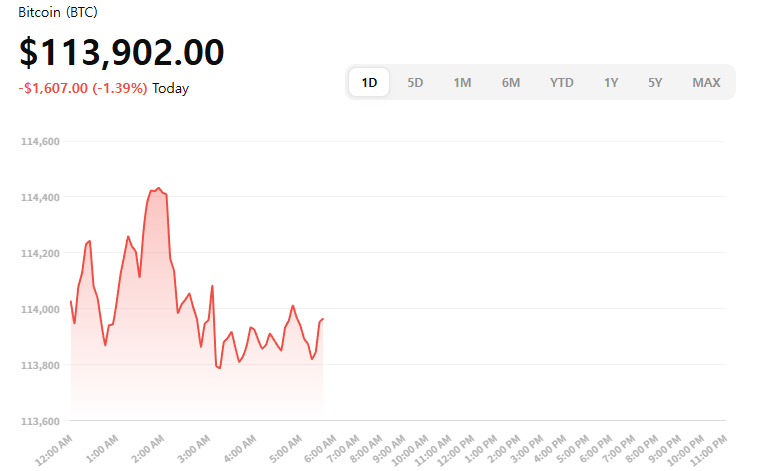Click the 12:00 AM x-axis label
This screenshot has width=757, height=471.
coord(53,449)
